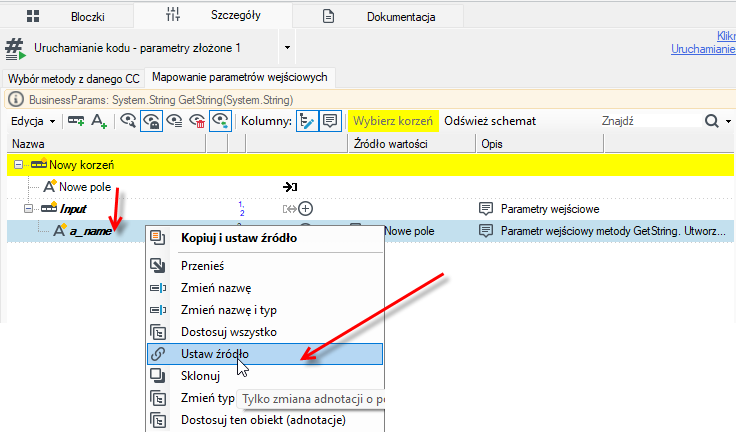Click the arrow-in icon in Nowe pole row
Viewport: 736px width, 432px height.
point(290,187)
